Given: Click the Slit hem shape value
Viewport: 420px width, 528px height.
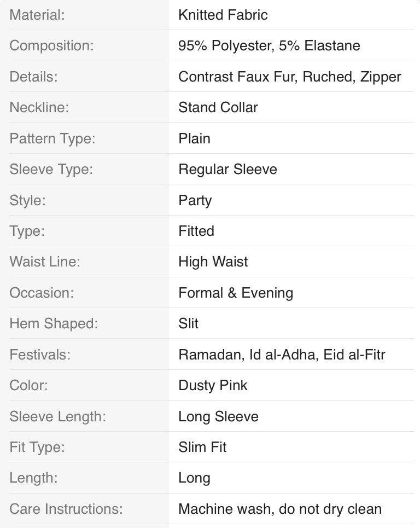Looking at the screenshot, I should 188,323.
